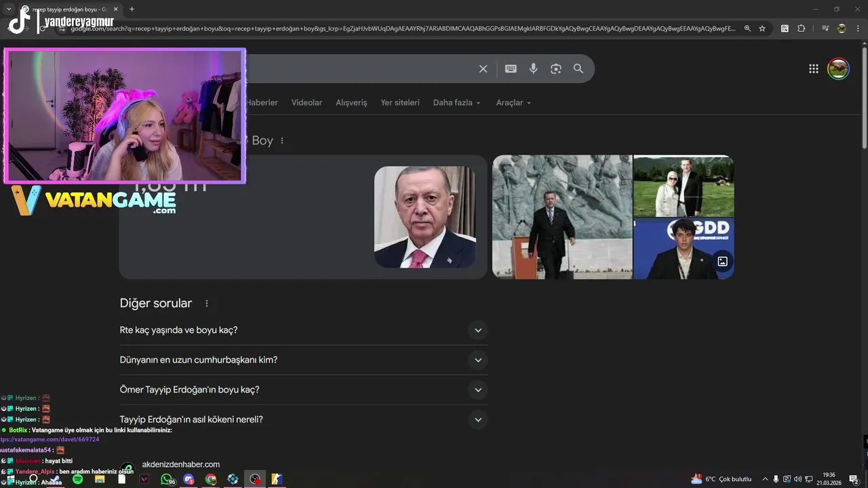Open the Araçlar dropdown
The image size is (868, 488).
tap(513, 102)
